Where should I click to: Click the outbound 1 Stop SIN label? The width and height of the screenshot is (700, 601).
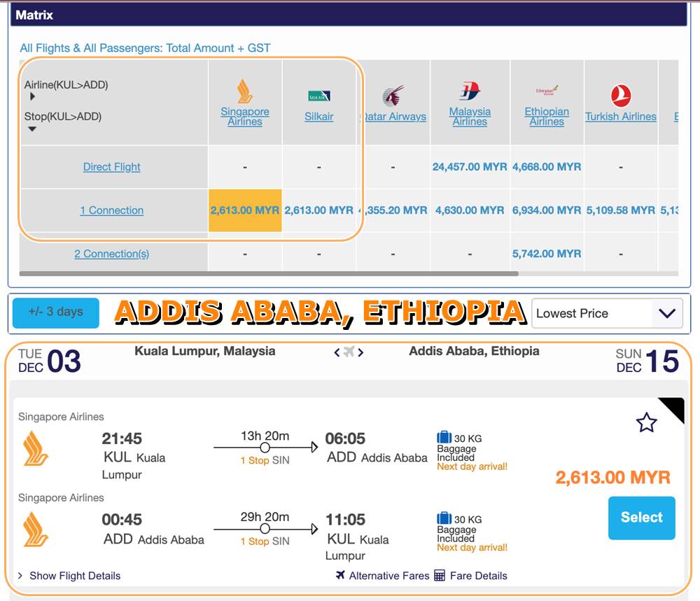click(x=265, y=460)
